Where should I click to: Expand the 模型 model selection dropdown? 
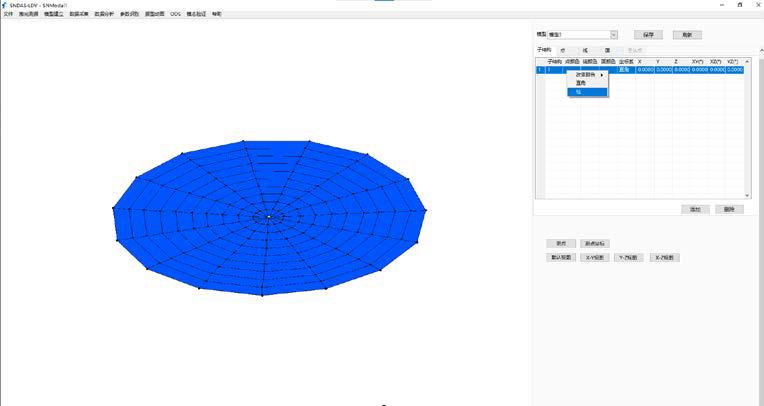coord(613,34)
